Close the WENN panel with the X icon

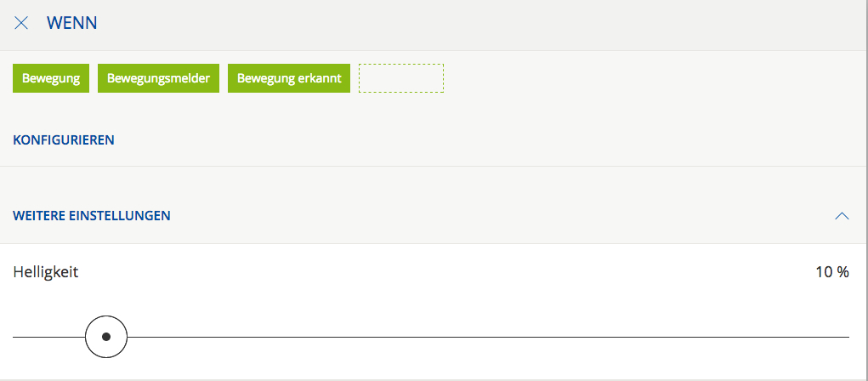click(x=21, y=23)
